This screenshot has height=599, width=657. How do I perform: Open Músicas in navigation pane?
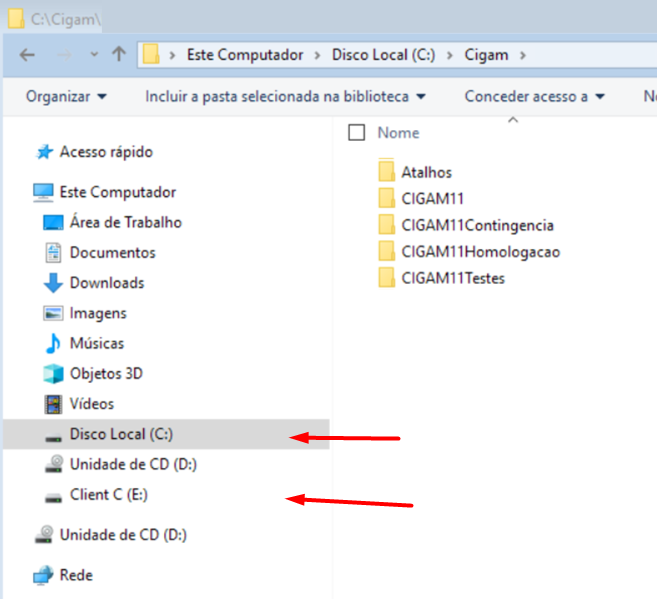pyautogui.click(x=97, y=343)
